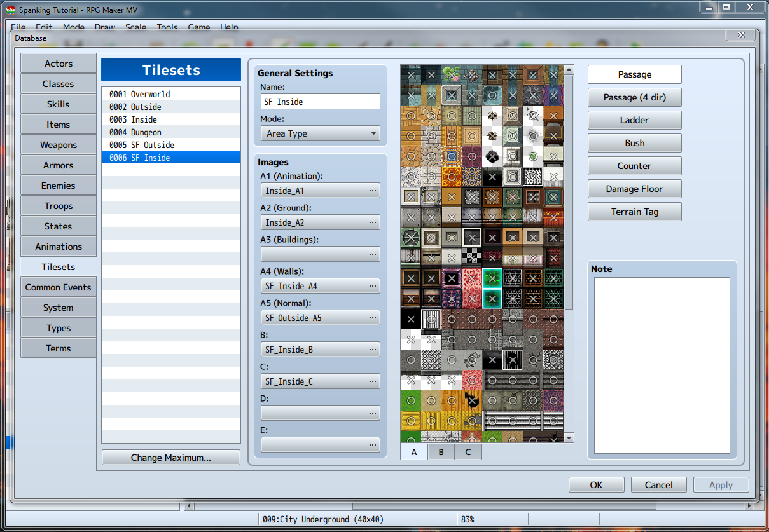Open the Tools menu

(x=167, y=27)
